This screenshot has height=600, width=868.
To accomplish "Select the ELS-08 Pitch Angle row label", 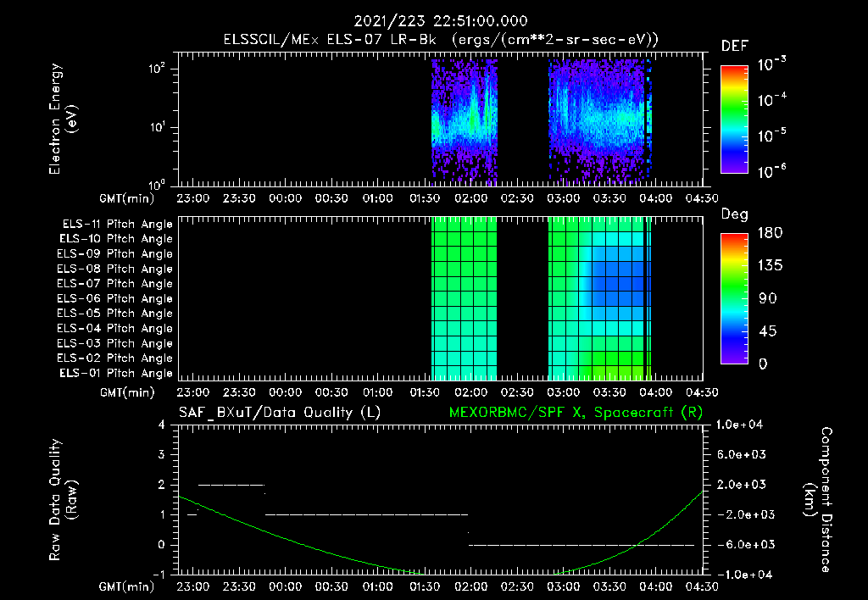I will point(114,269).
